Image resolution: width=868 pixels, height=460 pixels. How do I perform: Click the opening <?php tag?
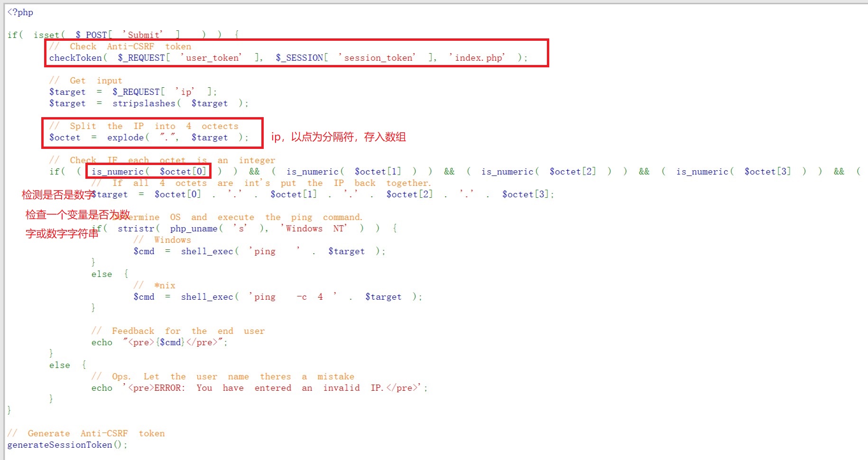tap(20, 12)
